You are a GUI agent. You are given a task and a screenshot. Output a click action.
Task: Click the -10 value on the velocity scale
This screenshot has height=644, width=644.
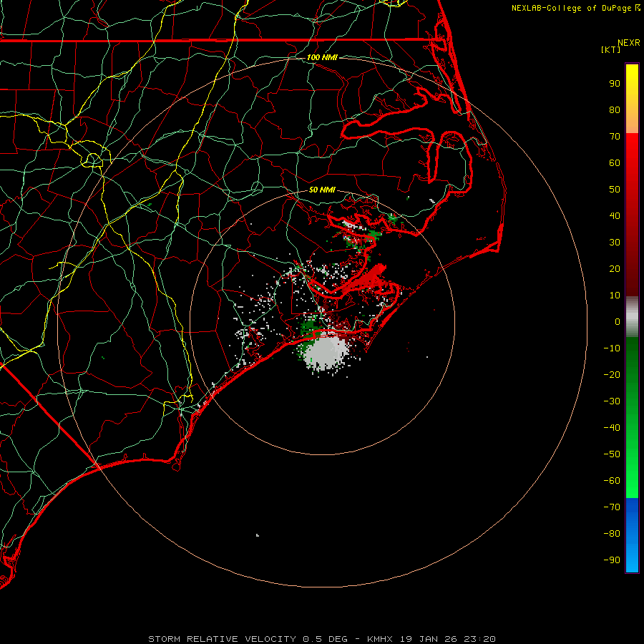[612, 348]
